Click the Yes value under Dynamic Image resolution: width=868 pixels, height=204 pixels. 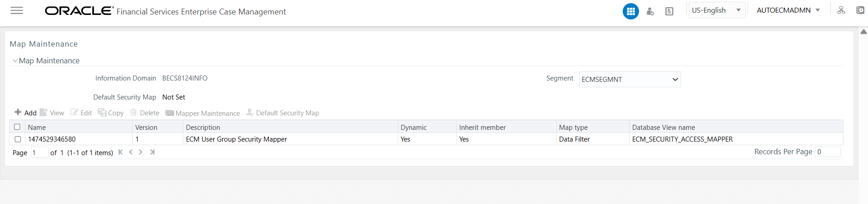pyautogui.click(x=405, y=139)
